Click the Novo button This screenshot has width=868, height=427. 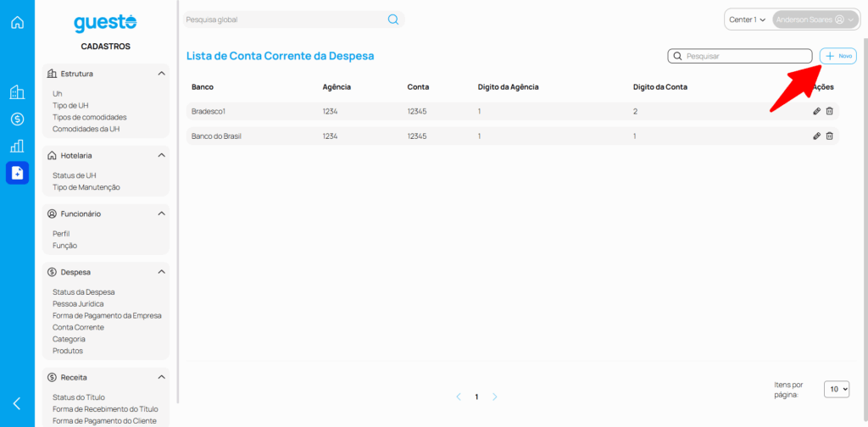click(838, 56)
